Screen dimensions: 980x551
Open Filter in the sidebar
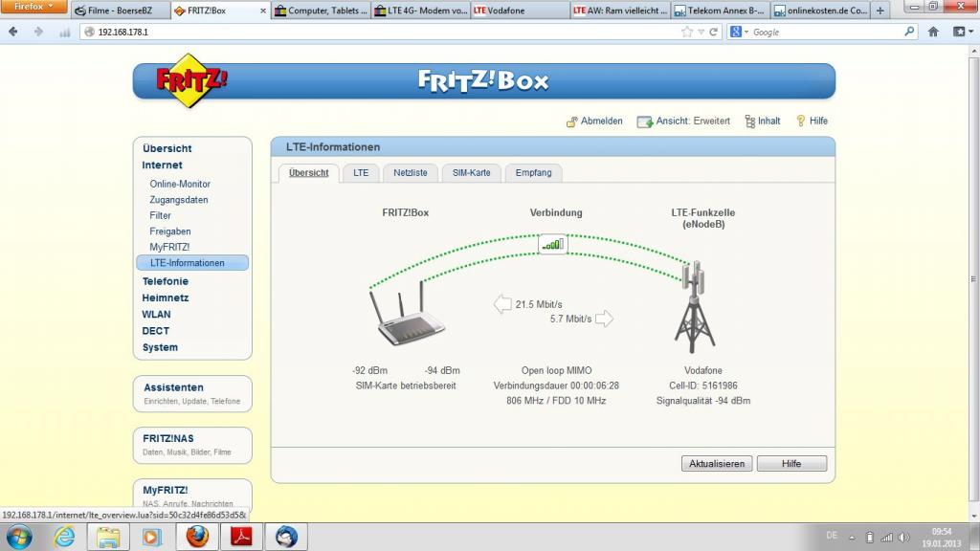[160, 215]
